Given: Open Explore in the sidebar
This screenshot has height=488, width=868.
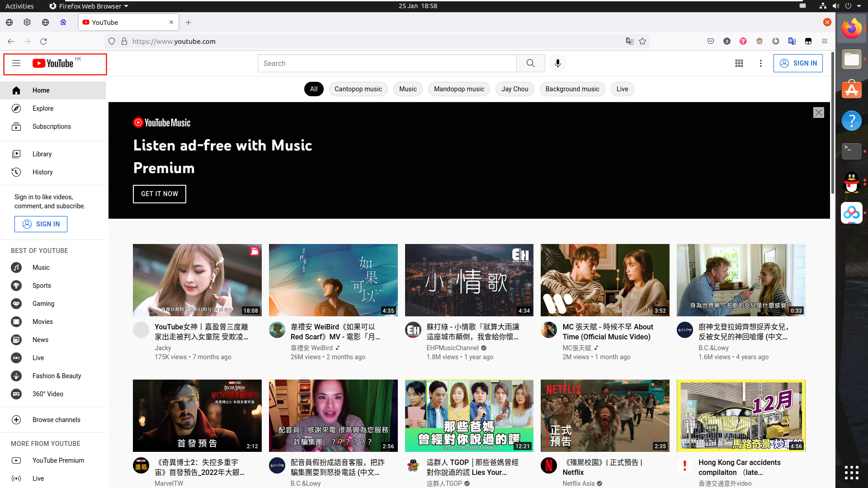Looking at the screenshot, I should pos(43,108).
